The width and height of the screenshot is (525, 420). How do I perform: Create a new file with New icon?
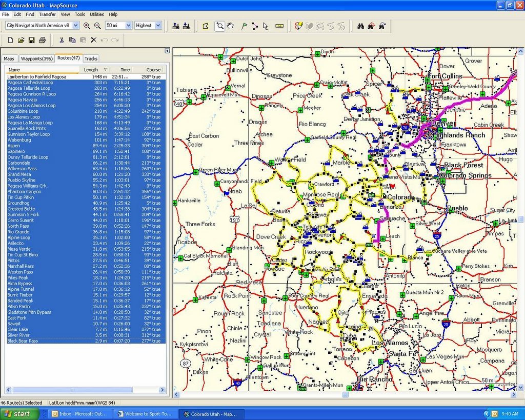(x=10, y=40)
